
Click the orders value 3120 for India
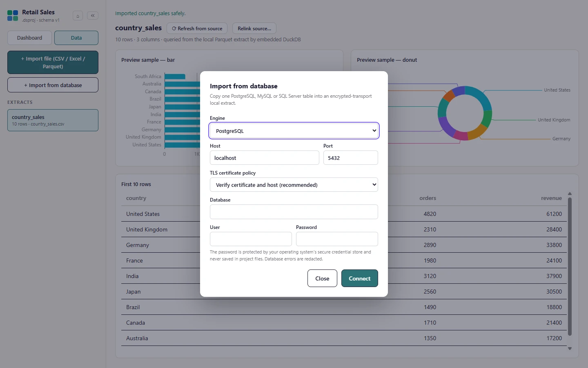[x=430, y=276]
